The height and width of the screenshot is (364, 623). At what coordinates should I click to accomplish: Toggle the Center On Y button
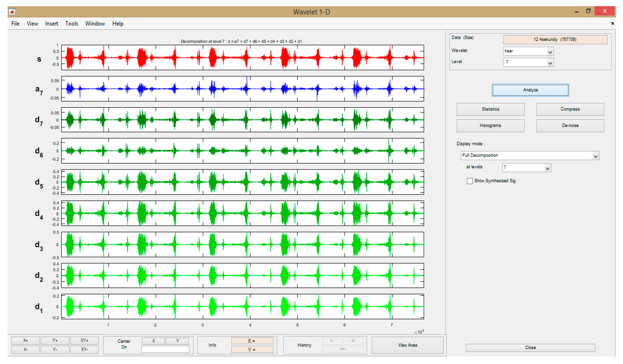177,341
